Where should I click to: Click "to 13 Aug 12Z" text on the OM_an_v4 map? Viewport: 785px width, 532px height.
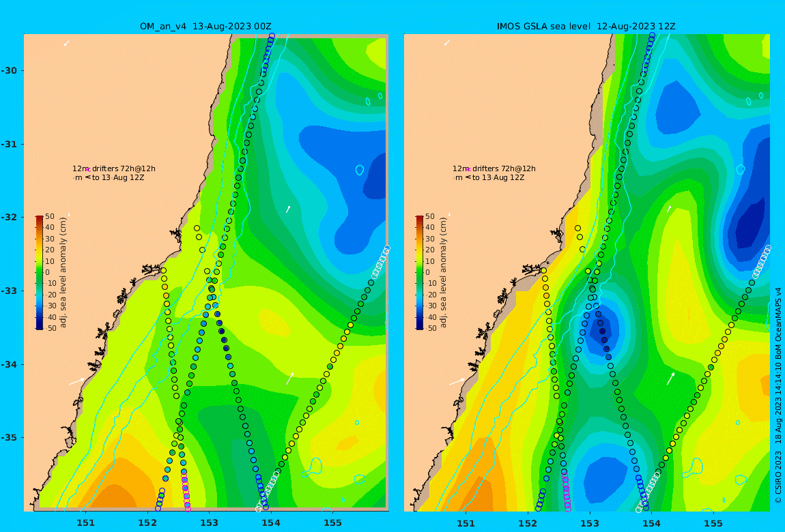(118, 177)
